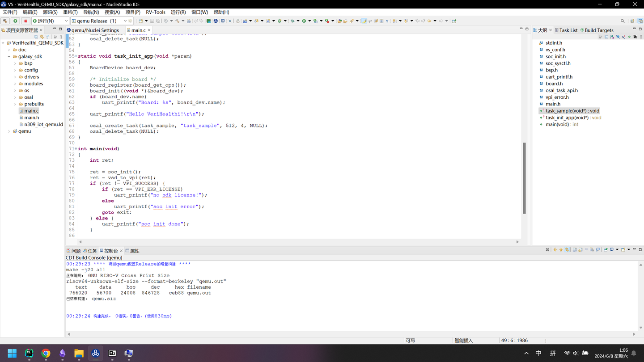Open the 重构(T) menu
The height and width of the screenshot is (362, 644).
click(70, 12)
